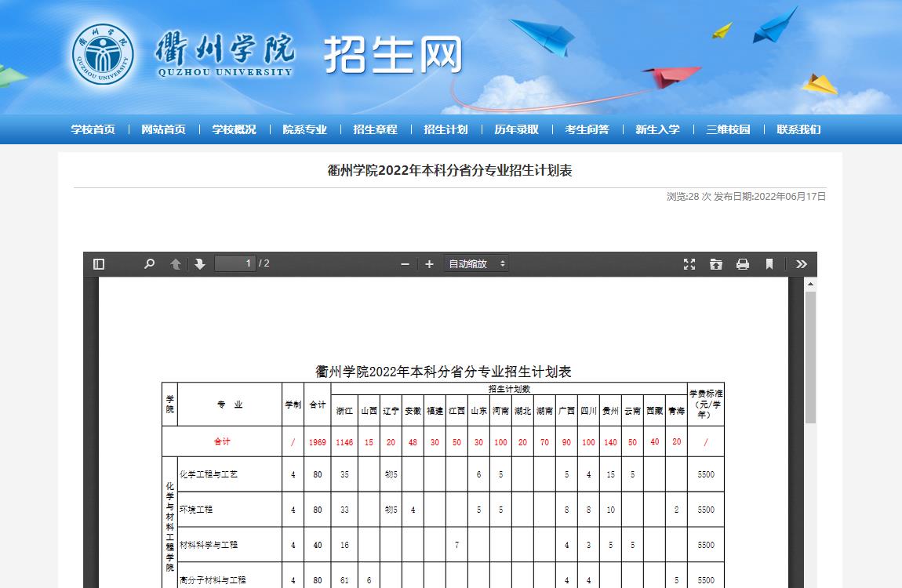Click article title 衢州学院2022年本科分省分专业招生计划表
Screen dimensions: 902x588
[450, 170]
